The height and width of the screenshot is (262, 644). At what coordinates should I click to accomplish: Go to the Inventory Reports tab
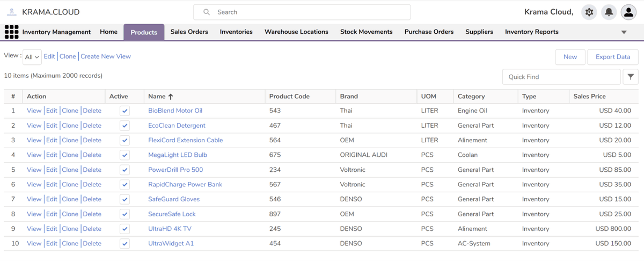531,32
